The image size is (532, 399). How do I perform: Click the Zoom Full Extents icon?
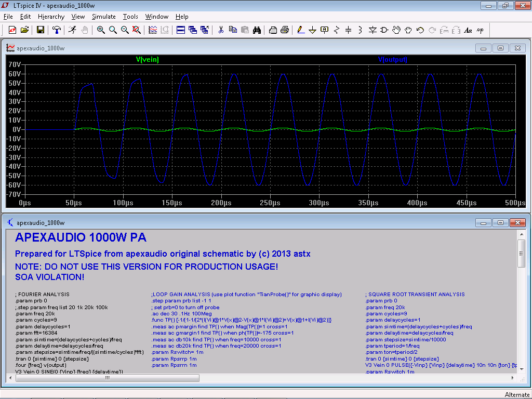click(x=137, y=30)
